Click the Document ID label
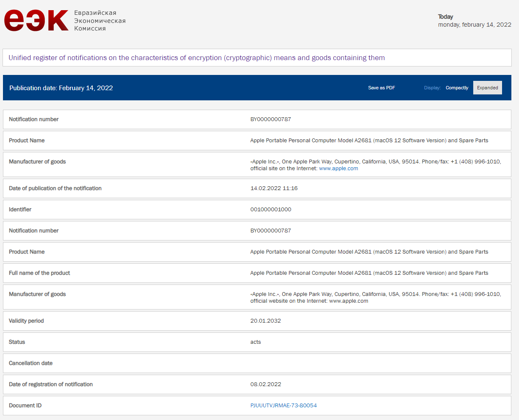This screenshot has height=420, width=519. (25, 406)
